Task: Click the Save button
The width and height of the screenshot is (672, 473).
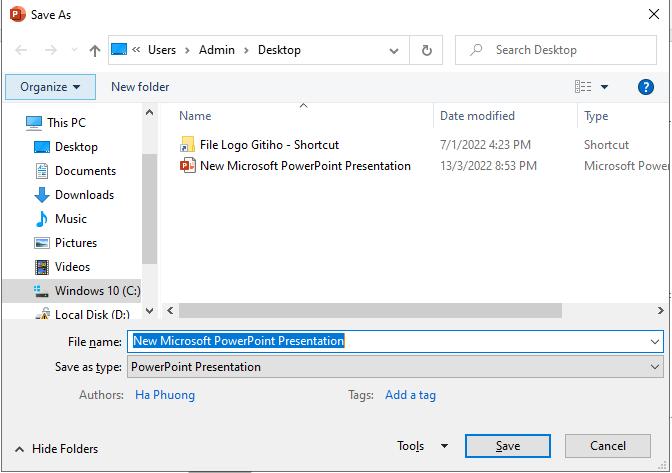Action: (507, 446)
